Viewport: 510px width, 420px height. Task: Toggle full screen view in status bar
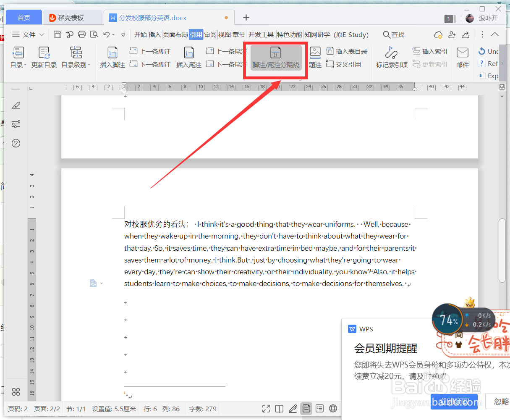coord(266,408)
